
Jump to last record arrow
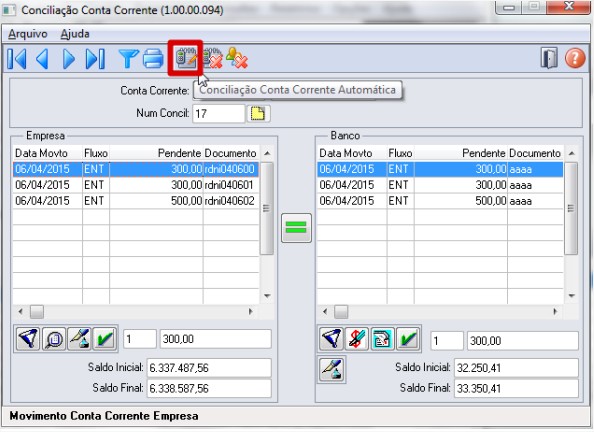(x=95, y=59)
